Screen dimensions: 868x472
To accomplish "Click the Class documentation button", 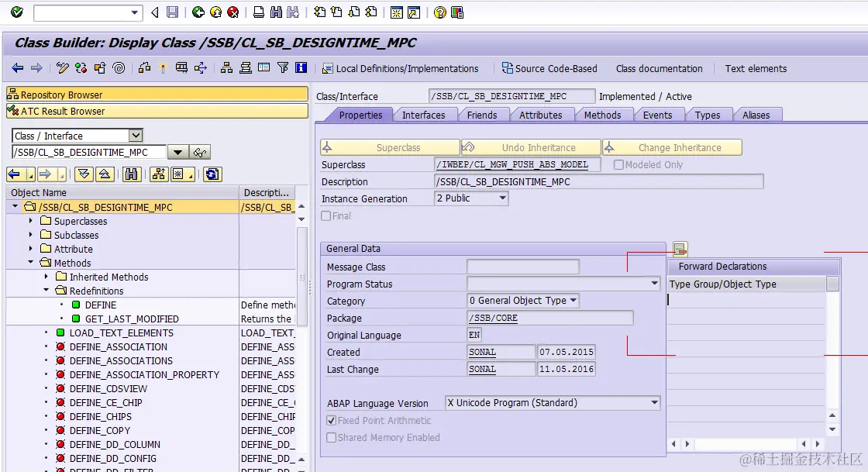I will (660, 69).
